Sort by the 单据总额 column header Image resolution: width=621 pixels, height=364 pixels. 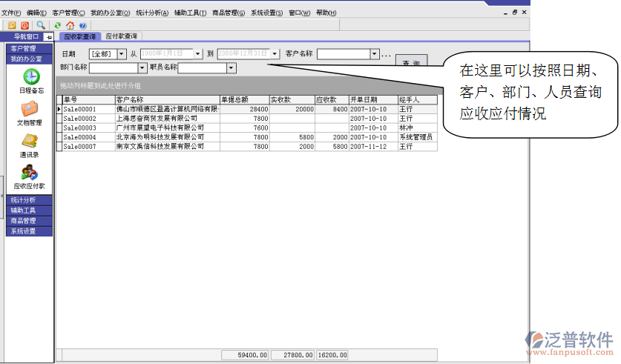[245, 99]
